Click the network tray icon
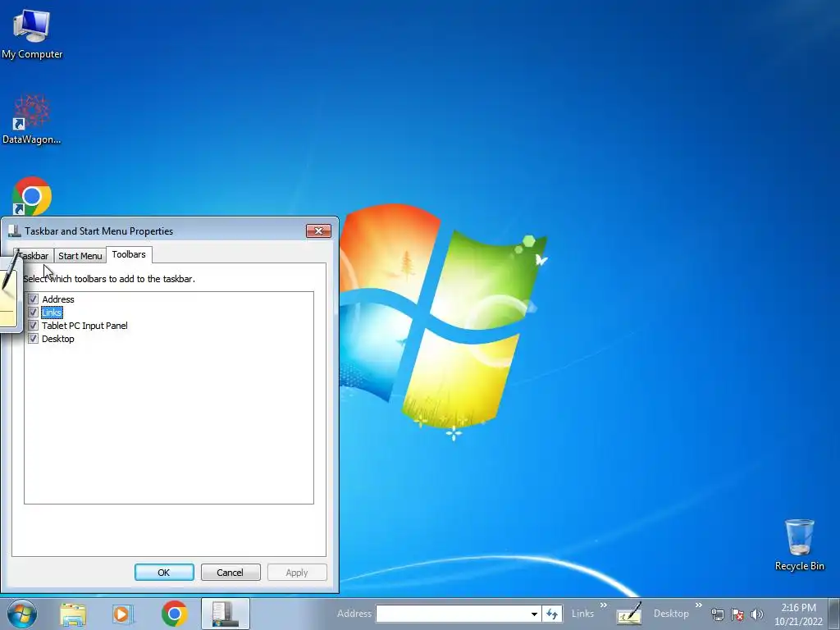The image size is (840, 630). [717, 614]
